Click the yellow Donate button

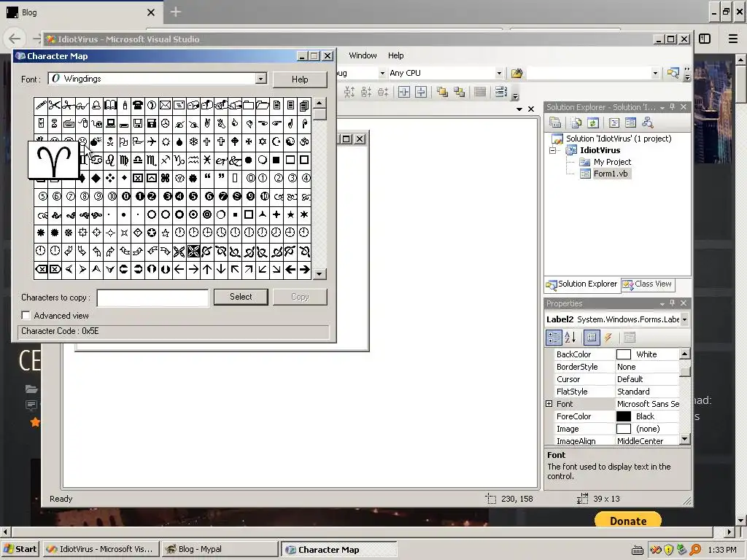tap(628, 520)
